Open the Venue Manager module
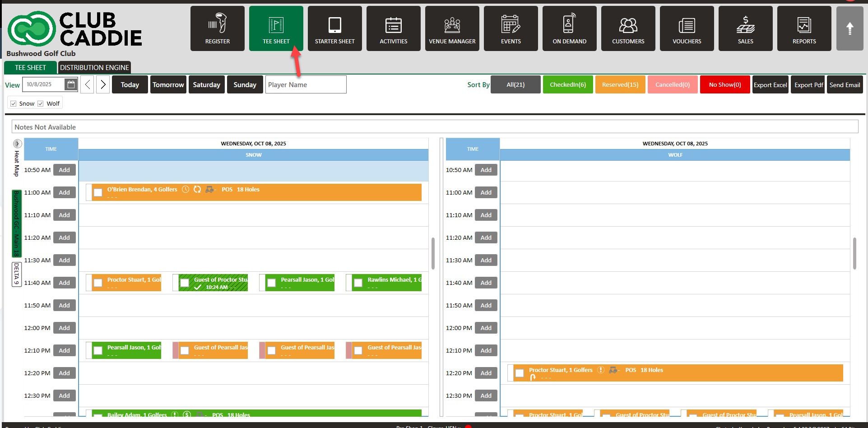 [x=452, y=28]
